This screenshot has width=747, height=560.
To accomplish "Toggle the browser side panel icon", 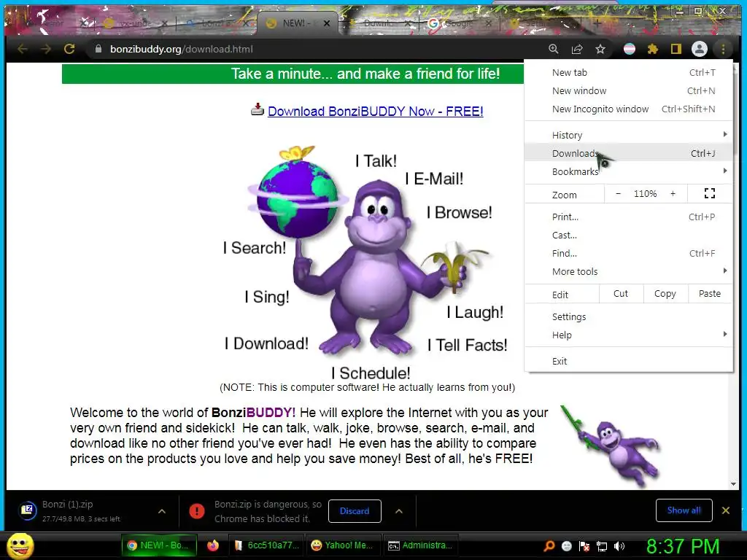I will [676, 49].
